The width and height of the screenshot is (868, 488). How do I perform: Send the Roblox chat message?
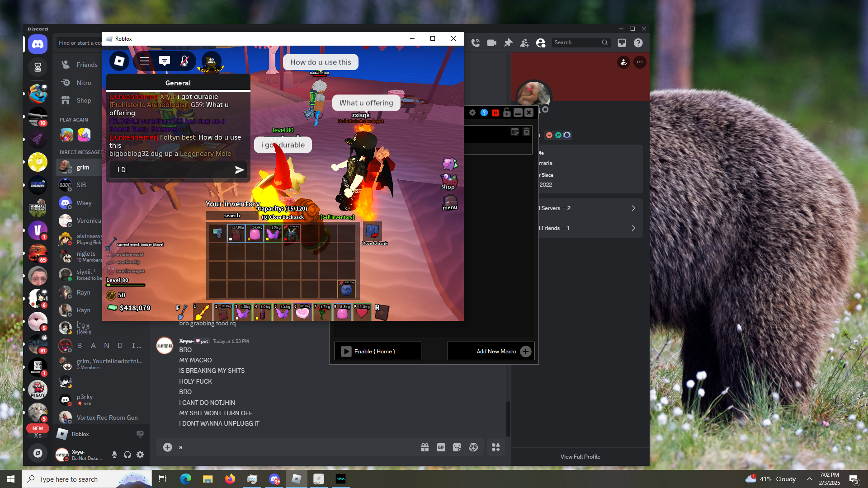239,170
